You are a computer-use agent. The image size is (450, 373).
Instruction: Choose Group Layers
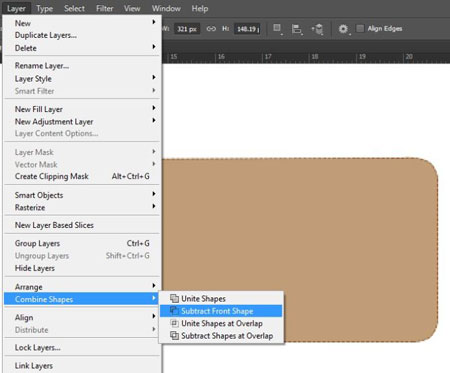[x=82, y=243]
